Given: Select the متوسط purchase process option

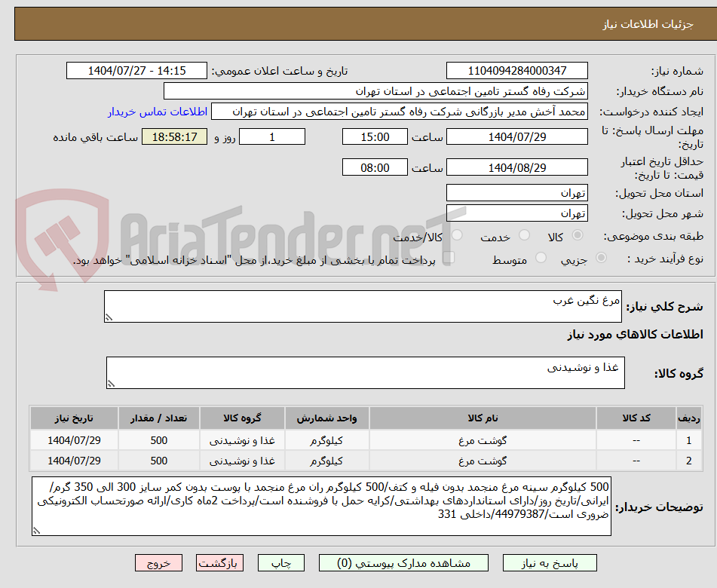Looking at the screenshot, I should (x=540, y=258).
